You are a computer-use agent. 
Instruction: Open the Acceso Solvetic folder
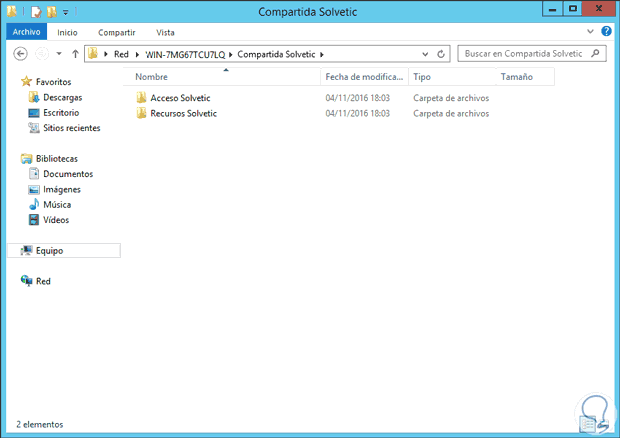[180, 98]
